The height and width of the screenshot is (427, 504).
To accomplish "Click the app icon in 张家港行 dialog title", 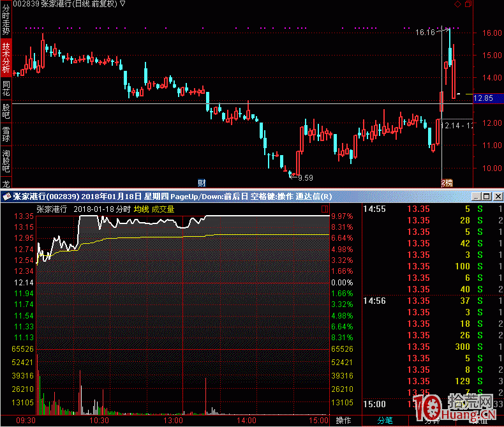I will click(7, 197).
